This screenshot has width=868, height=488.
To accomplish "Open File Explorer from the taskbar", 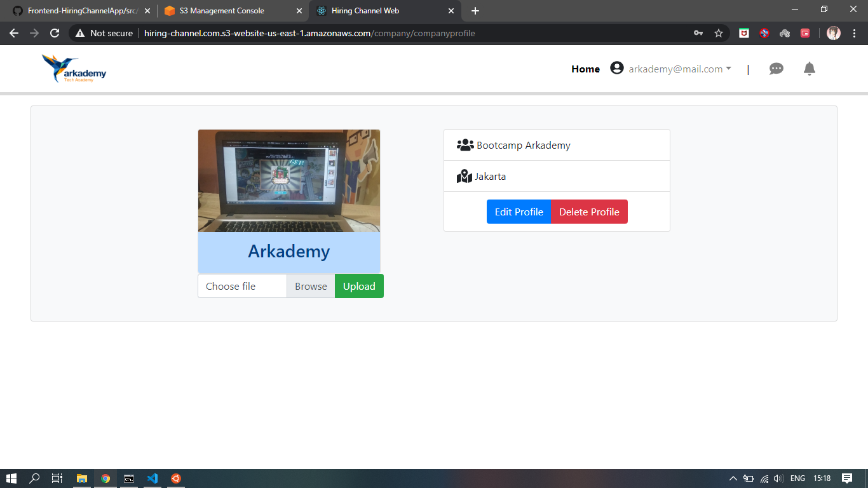I will click(81, 478).
